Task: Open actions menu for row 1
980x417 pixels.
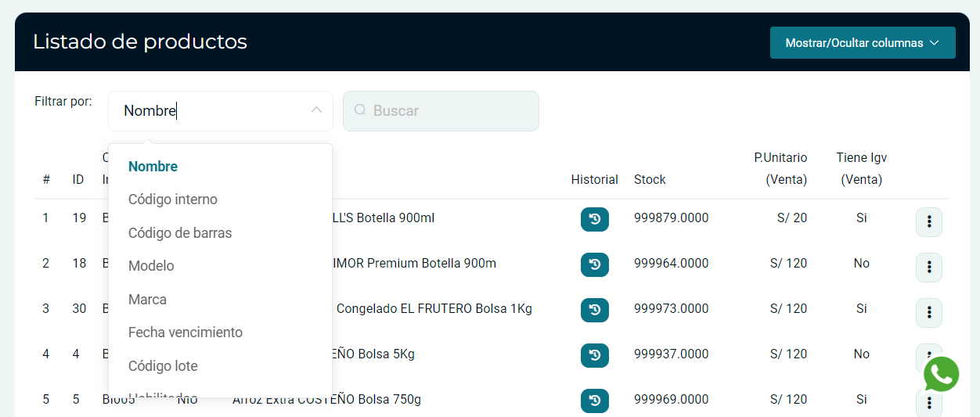Action: (x=928, y=221)
